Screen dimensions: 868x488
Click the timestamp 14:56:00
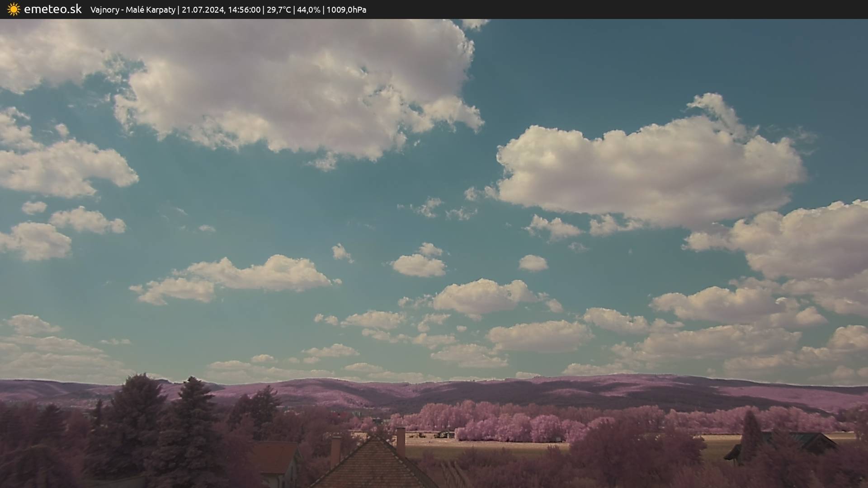[x=244, y=10]
